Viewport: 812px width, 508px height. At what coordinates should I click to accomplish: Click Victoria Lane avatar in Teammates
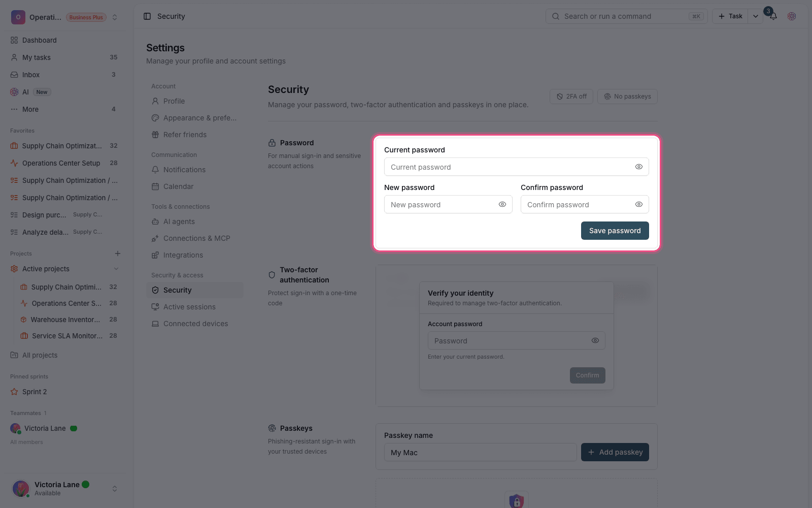(x=15, y=428)
